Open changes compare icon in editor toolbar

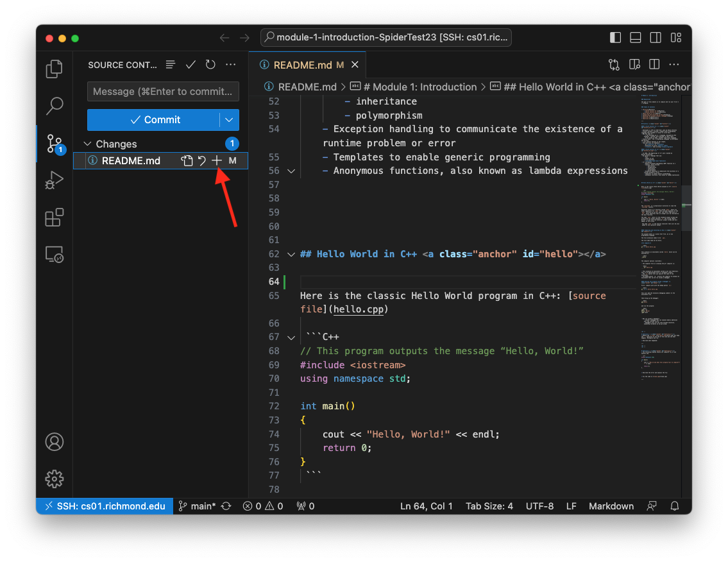(x=614, y=65)
